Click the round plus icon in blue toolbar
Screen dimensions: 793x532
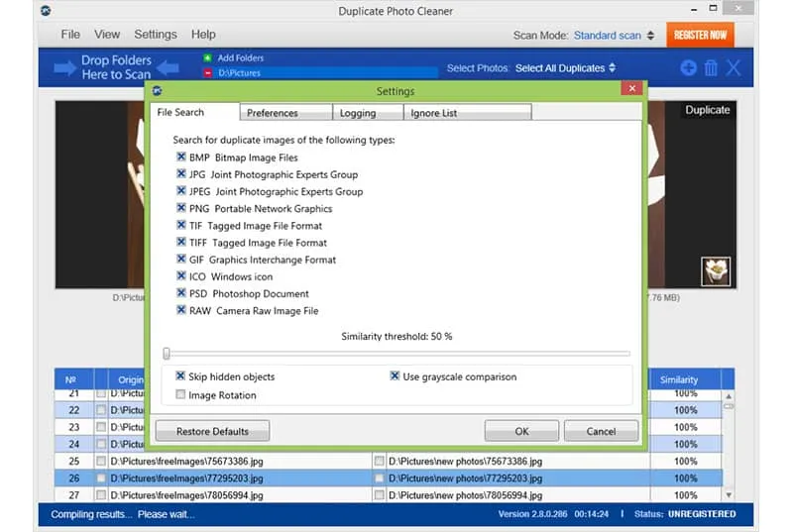click(688, 67)
